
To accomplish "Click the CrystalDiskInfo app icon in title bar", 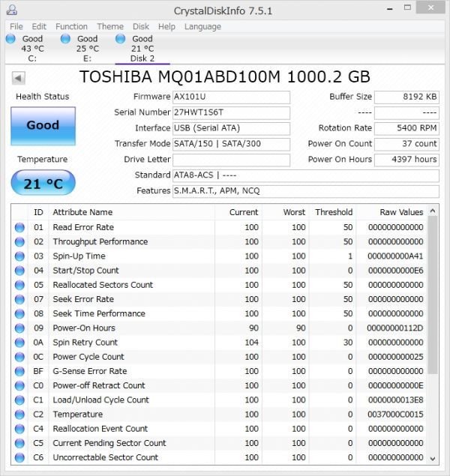I will click(x=12, y=10).
